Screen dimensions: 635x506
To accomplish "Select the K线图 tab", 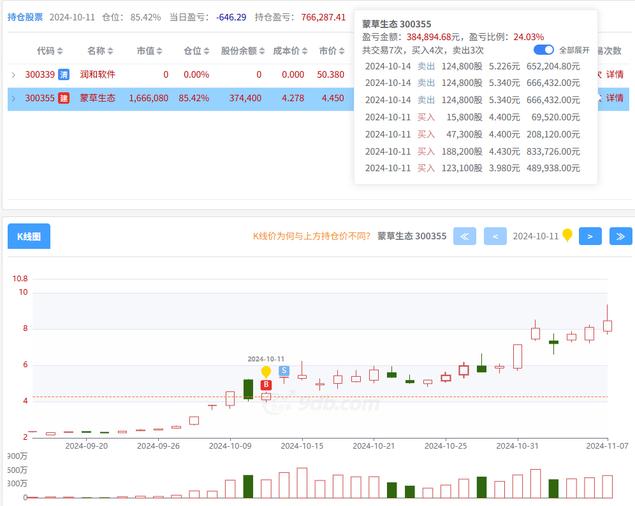I will 29,236.
